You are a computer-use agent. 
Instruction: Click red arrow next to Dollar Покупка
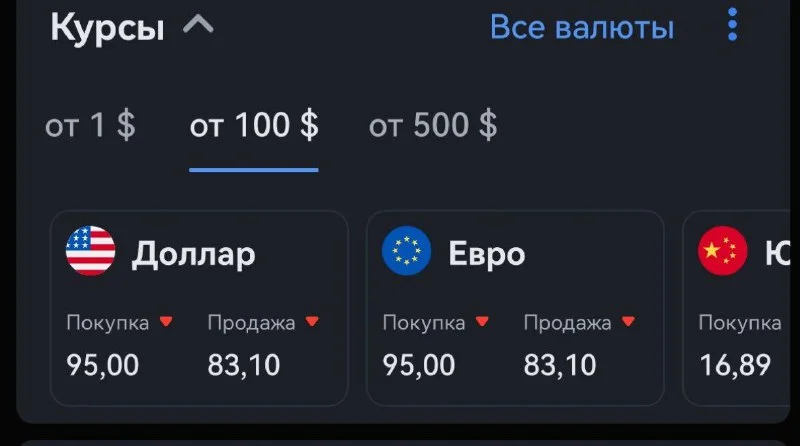click(166, 322)
